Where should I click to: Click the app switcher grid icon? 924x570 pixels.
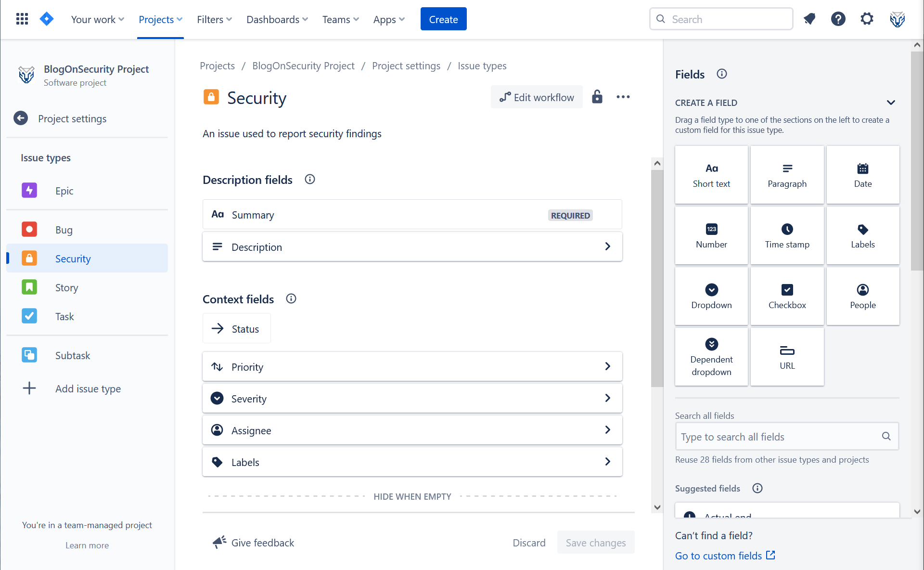(22, 19)
